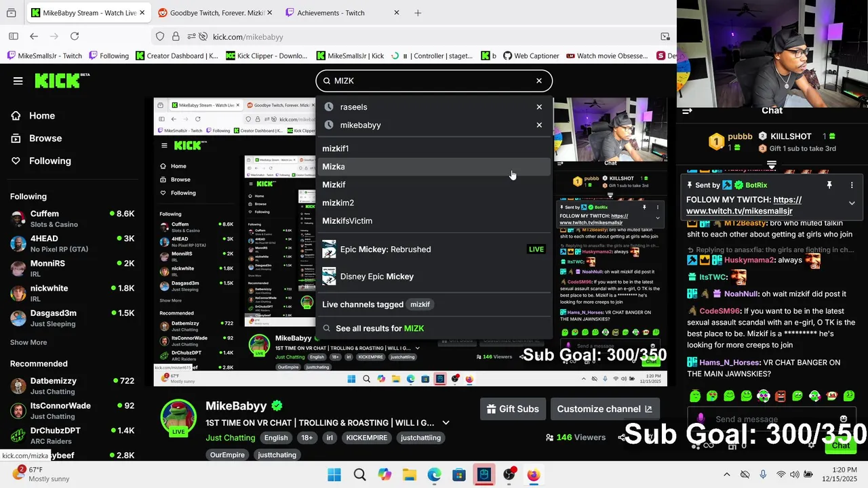
Task: Open Windows Start menu
Action: (334, 474)
